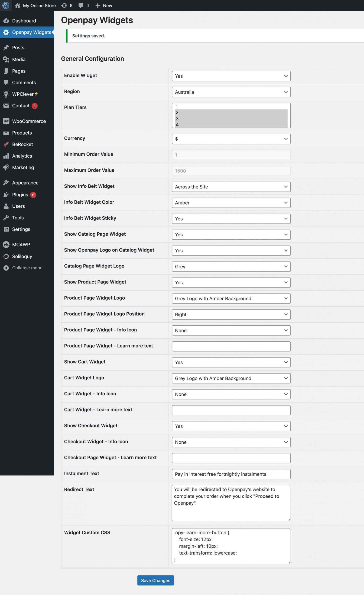Open the Checkout Widget - Info Icon dropdown

click(x=231, y=442)
